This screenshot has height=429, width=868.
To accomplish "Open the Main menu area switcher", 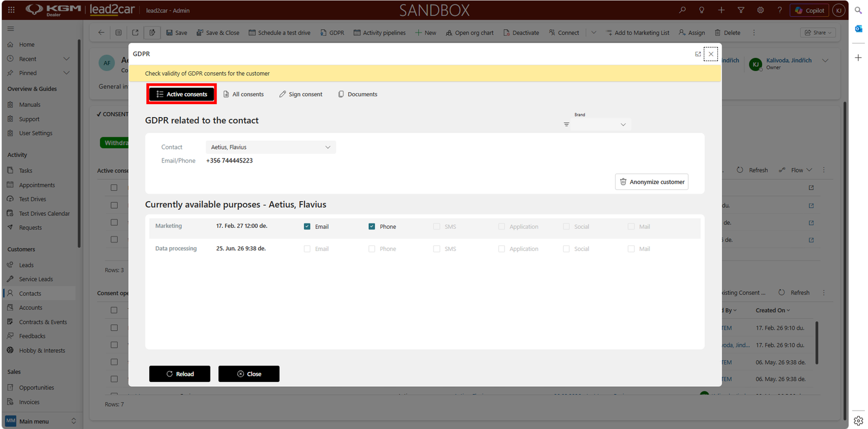I will [x=41, y=421].
